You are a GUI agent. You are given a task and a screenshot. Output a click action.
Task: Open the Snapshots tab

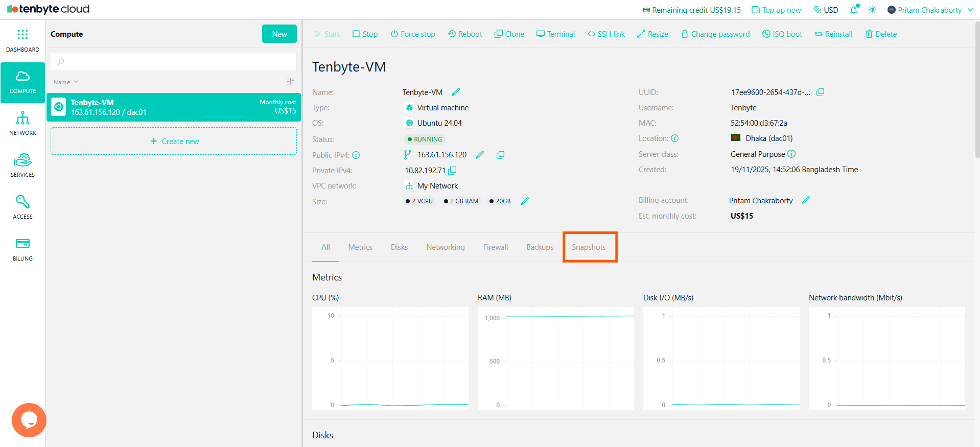pyautogui.click(x=589, y=247)
